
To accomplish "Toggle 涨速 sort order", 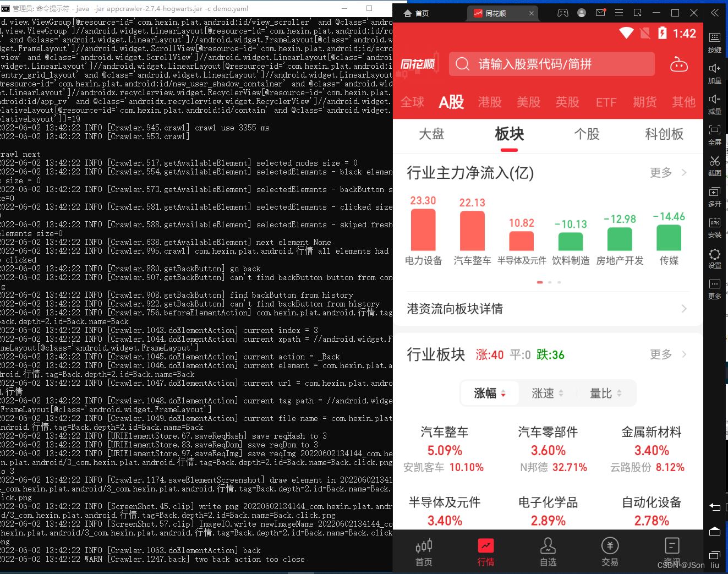I will [x=548, y=393].
